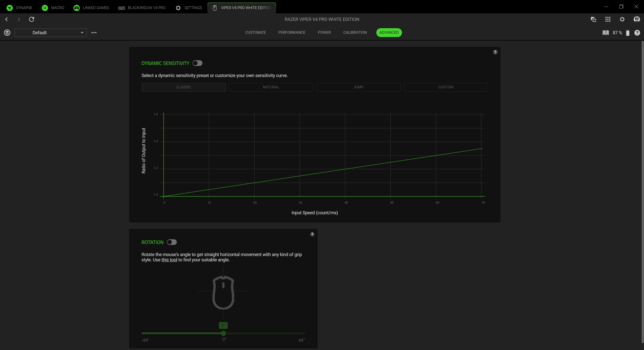The height and width of the screenshot is (350, 644).
Task: Select the NATURAL sensitivity preset
Action: coord(271,87)
